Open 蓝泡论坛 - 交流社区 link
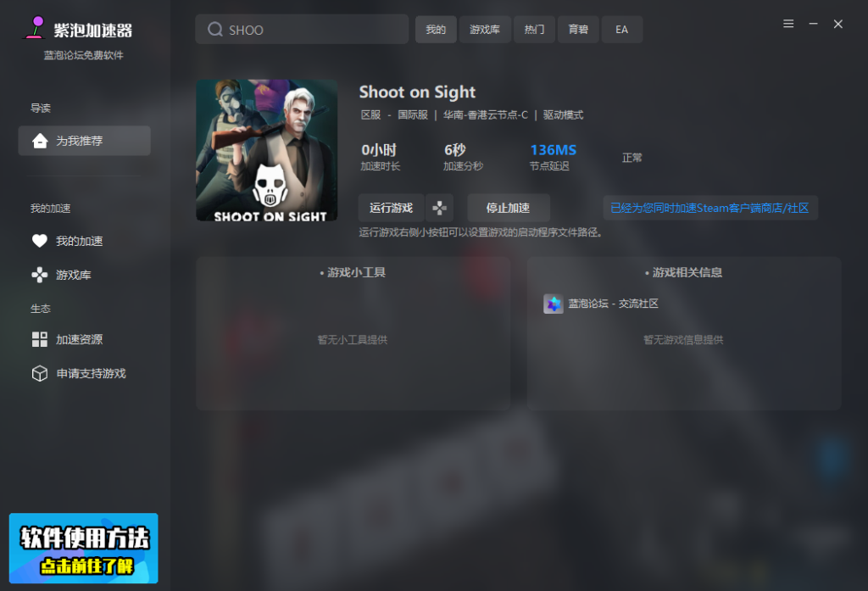868x591 pixels. 614,304
